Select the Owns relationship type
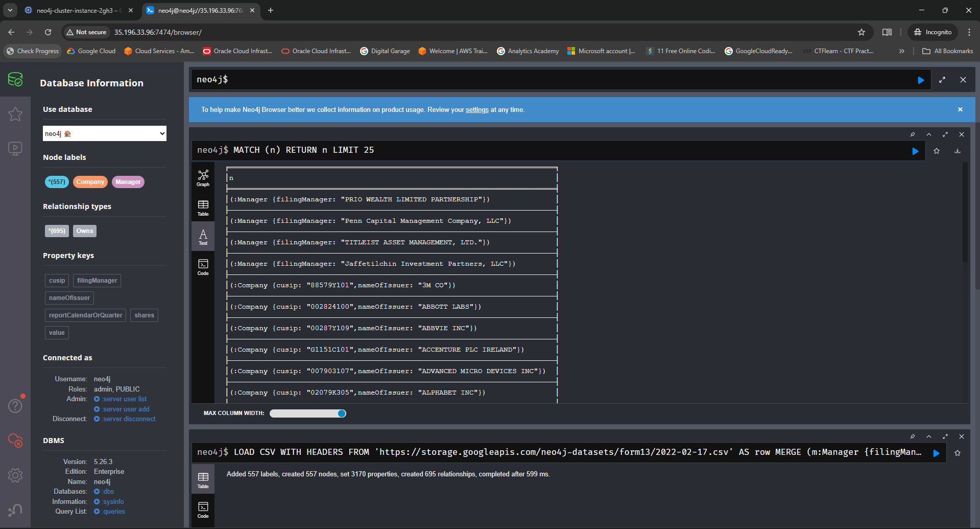 [85, 231]
